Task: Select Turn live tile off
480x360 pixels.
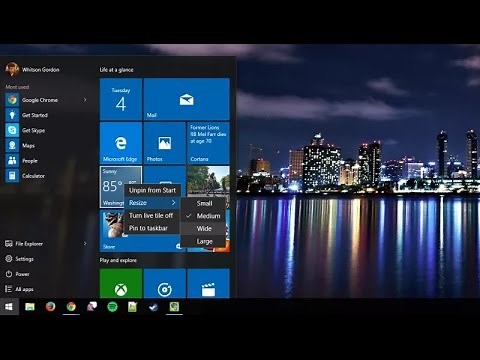Action: (152, 216)
